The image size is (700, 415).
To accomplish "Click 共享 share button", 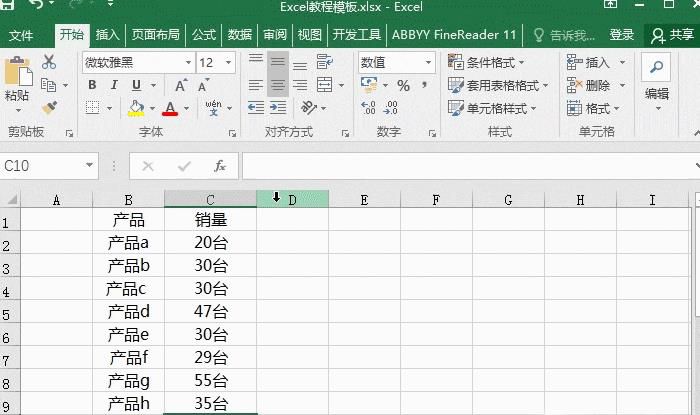I will (x=672, y=35).
